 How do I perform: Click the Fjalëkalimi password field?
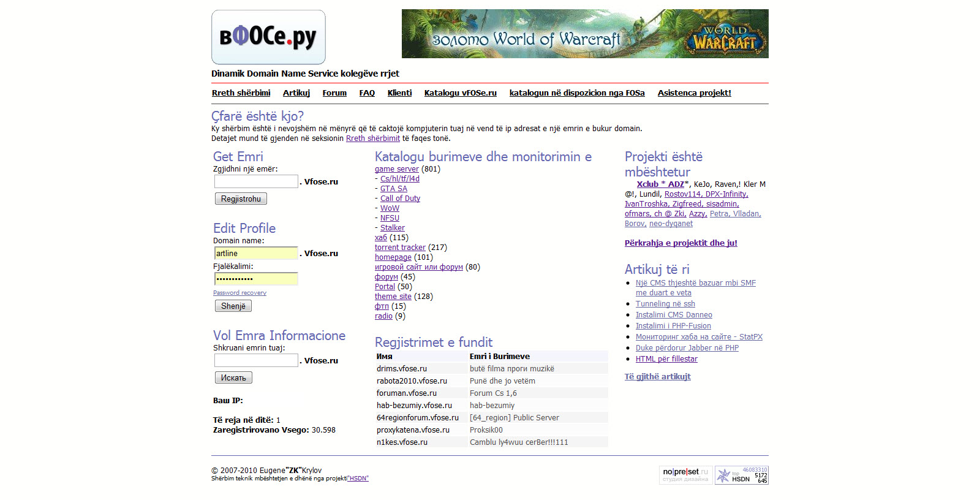click(x=256, y=279)
